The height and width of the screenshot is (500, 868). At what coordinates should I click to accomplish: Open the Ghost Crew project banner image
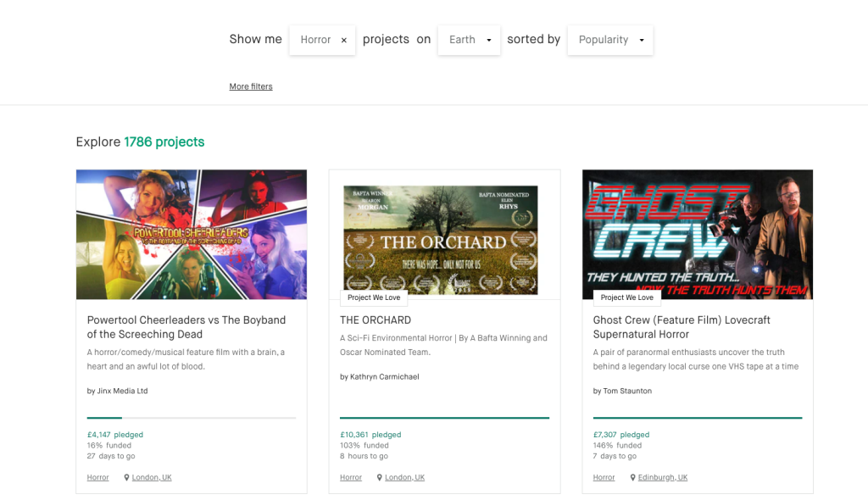(697, 234)
